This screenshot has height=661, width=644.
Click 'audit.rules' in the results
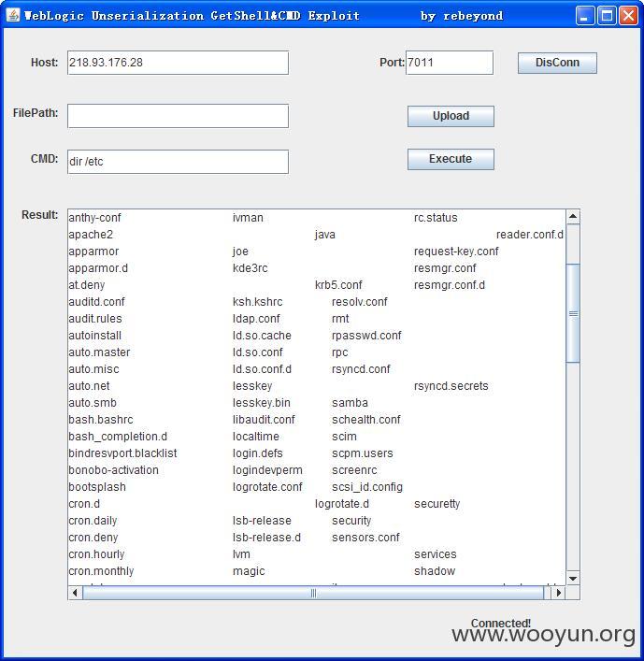point(95,319)
